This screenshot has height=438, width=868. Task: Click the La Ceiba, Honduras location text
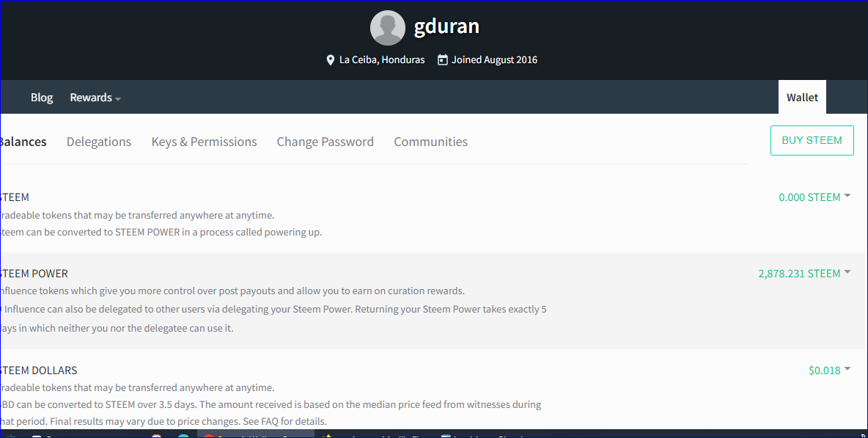tap(382, 60)
